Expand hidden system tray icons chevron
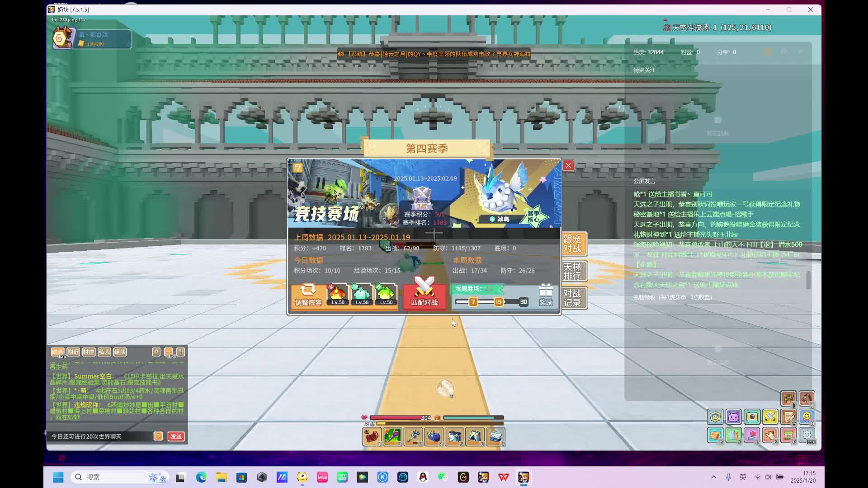 pyautogui.click(x=714, y=477)
